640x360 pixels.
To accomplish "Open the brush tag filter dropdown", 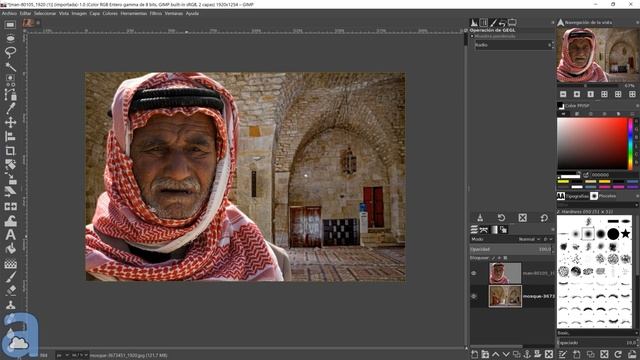I will [x=636, y=204].
